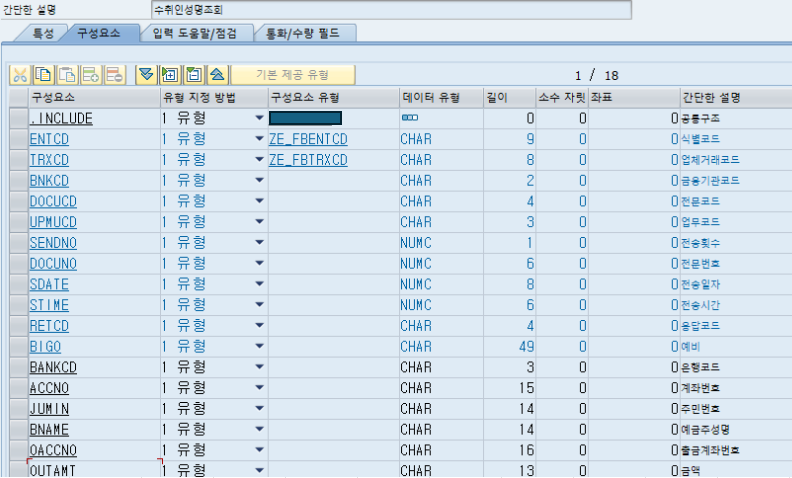
Task: Collapse all includes with double-up arrow icon
Action: click(218, 75)
